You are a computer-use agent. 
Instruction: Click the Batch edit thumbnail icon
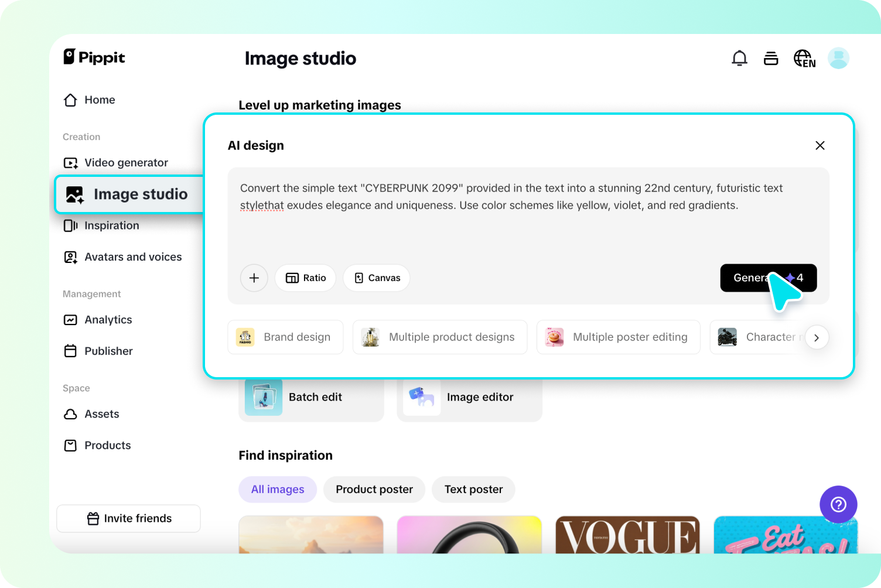pyautogui.click(x=264, y=397)
